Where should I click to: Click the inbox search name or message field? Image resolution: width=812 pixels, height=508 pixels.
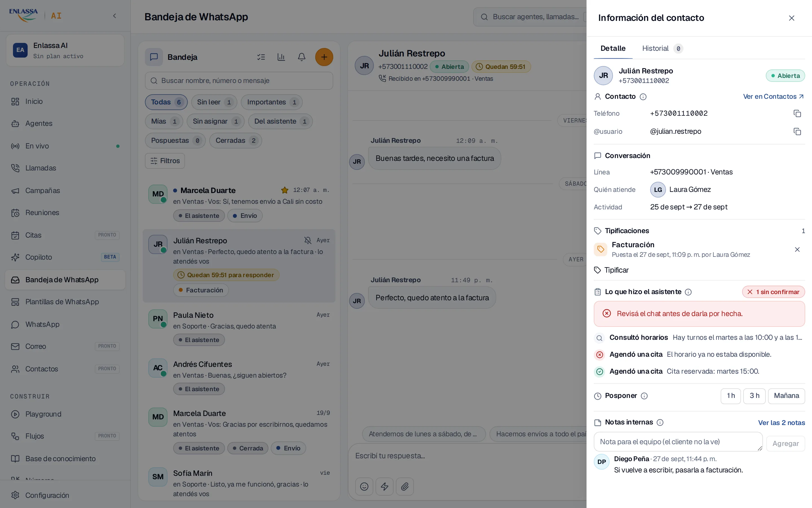pos(239,81)
